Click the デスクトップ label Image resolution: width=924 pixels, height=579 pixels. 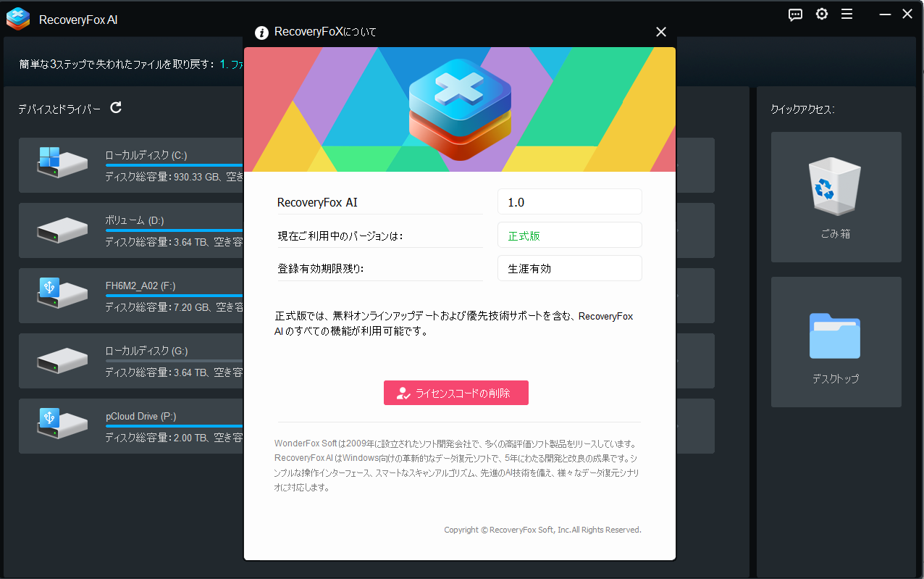[x=835, y=379]
